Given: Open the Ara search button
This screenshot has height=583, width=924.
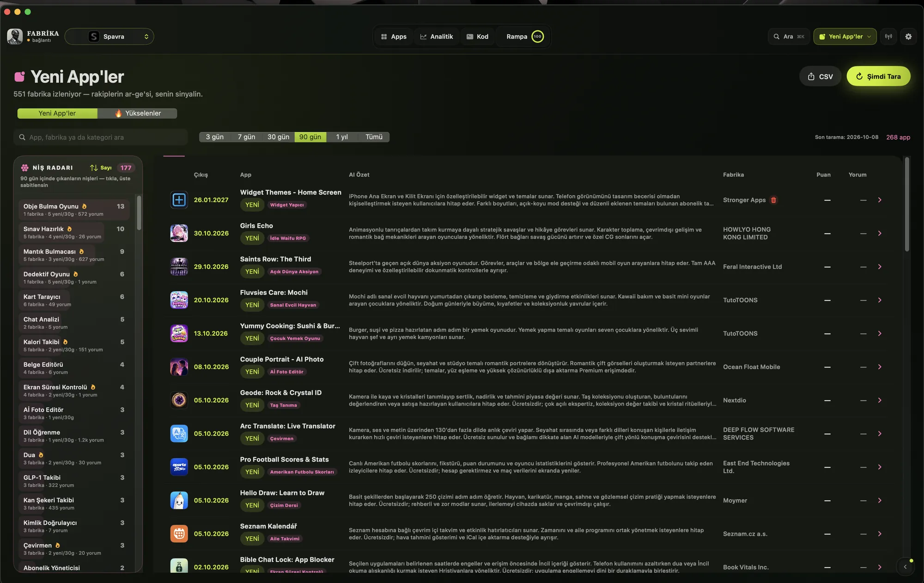Looking at the screenshot, I should [789, 37].
